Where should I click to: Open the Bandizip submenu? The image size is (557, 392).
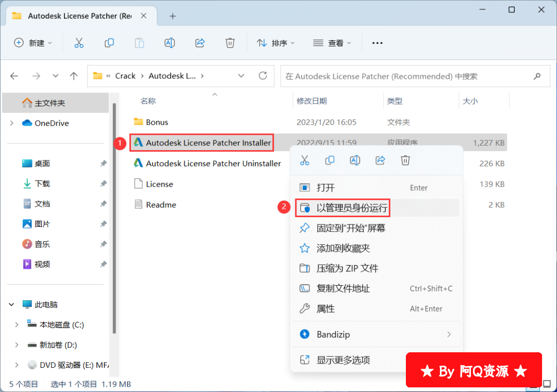pyautogui.click(x=377, y=334)
